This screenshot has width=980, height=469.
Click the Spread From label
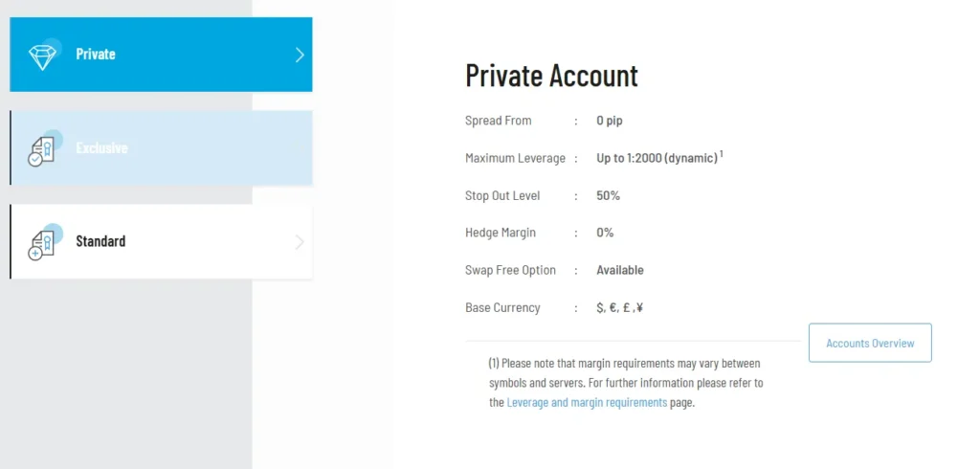point(498,122)
